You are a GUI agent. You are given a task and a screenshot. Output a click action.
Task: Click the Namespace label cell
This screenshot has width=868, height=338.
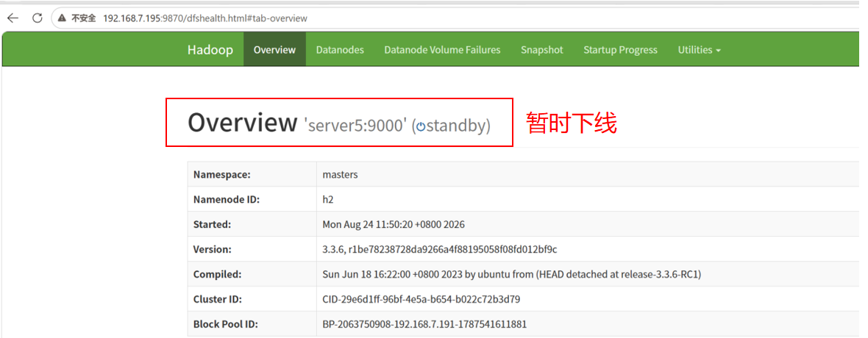pyautogui.click(x=252, y=175)
